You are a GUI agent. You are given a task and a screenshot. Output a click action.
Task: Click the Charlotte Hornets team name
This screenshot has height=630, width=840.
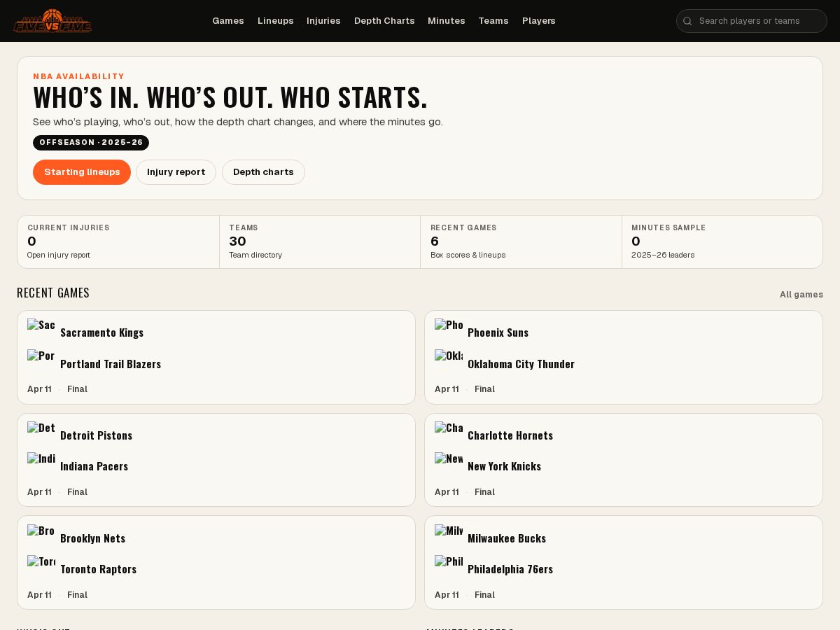(510, 435)
